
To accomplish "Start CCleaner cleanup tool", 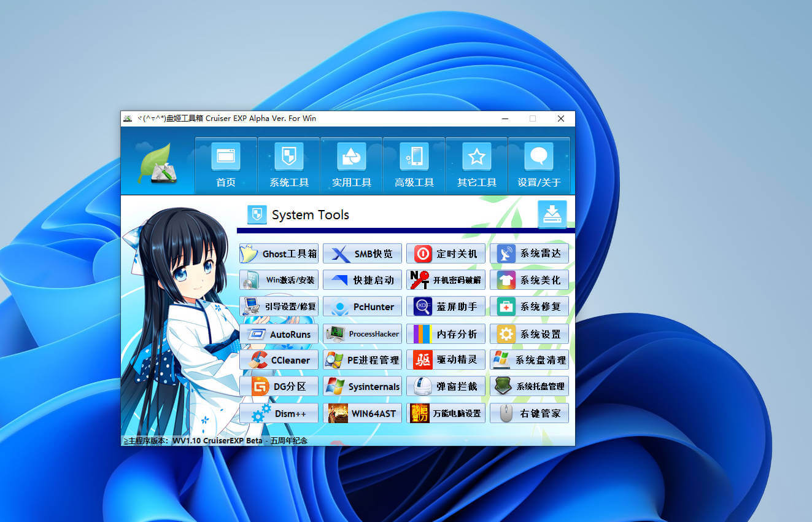I will click(x=279, y=359).
